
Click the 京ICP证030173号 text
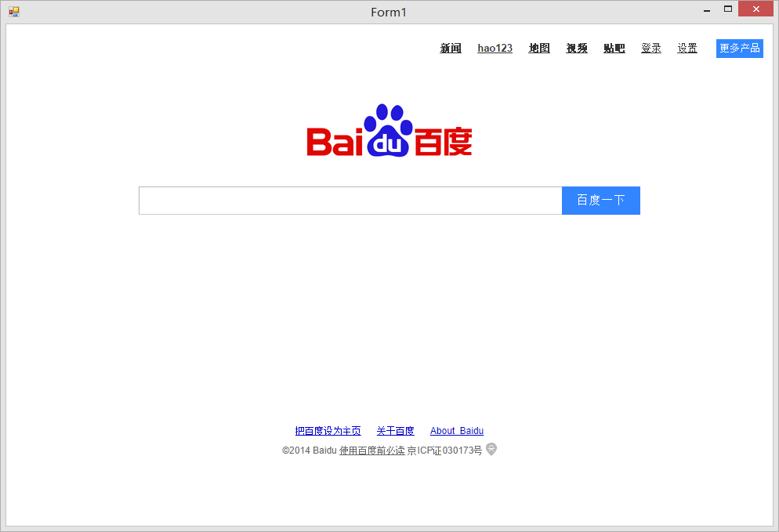[444, 451]
